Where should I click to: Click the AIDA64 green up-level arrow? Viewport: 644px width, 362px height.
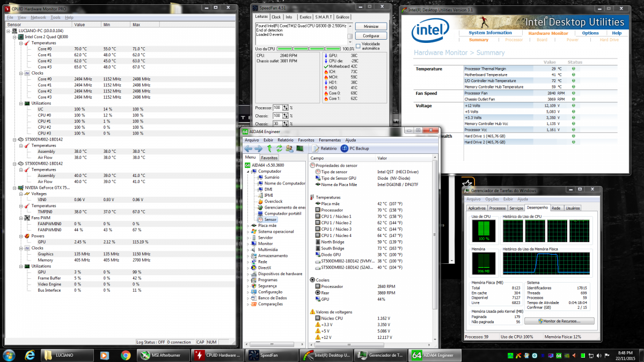(x=270, y=149)
